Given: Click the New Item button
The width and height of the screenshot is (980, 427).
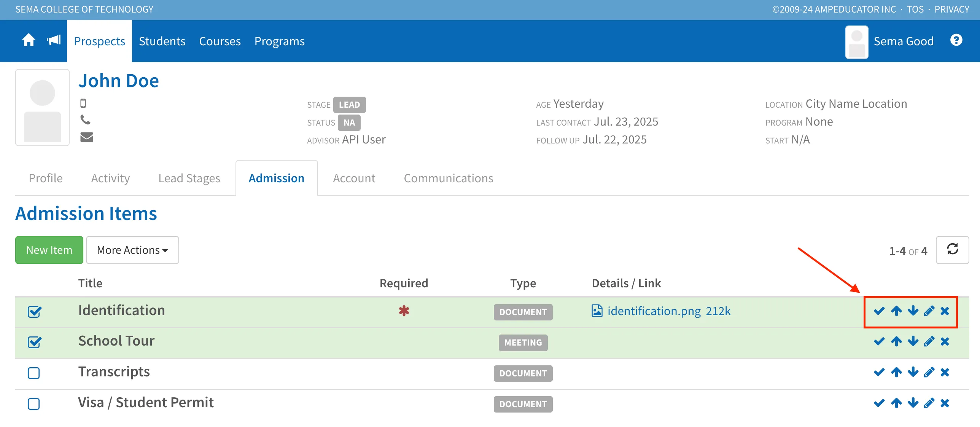Looking at the screenshot, I should pos(49,250).
